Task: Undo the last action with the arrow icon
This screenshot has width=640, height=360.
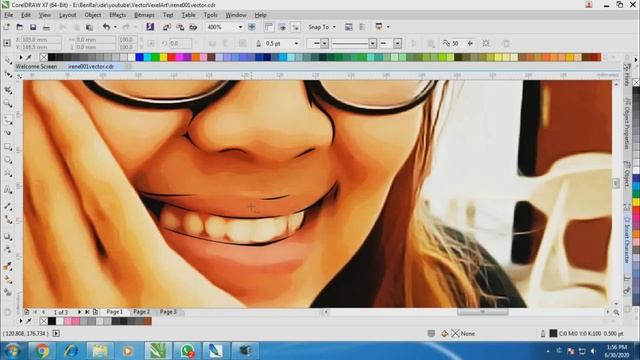Action: pos(107,27)
